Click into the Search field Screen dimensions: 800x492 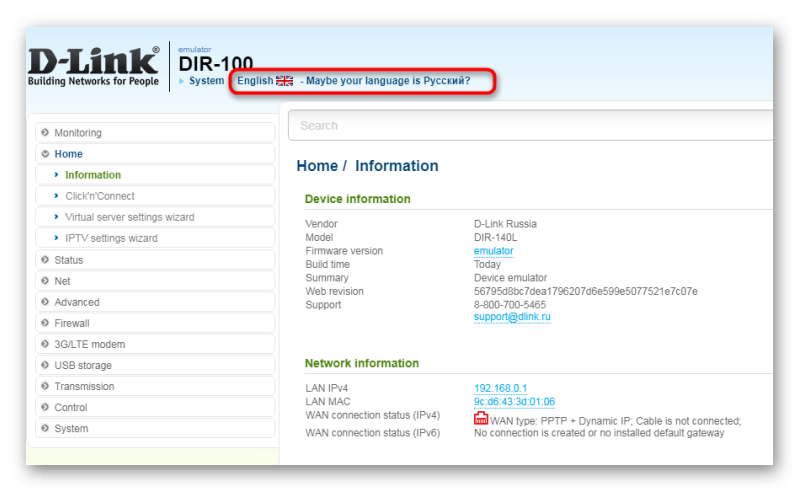click(531, 126)
